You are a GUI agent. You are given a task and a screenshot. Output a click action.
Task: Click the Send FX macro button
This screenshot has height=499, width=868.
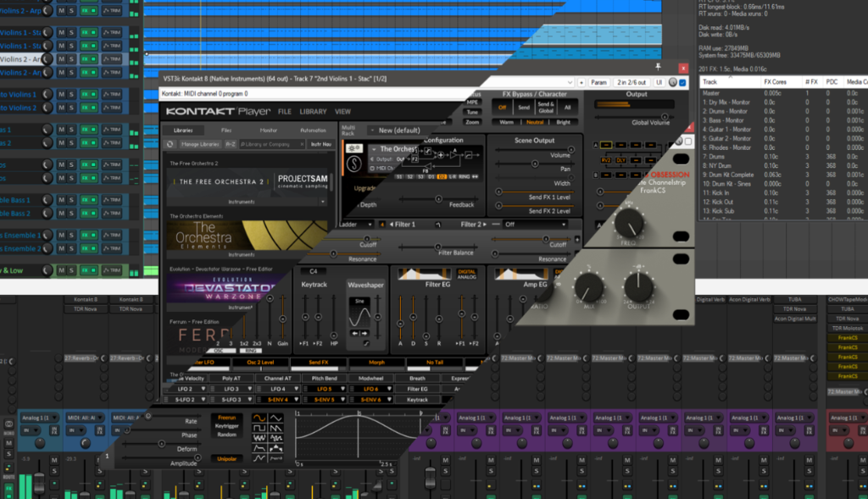[319, 363]
